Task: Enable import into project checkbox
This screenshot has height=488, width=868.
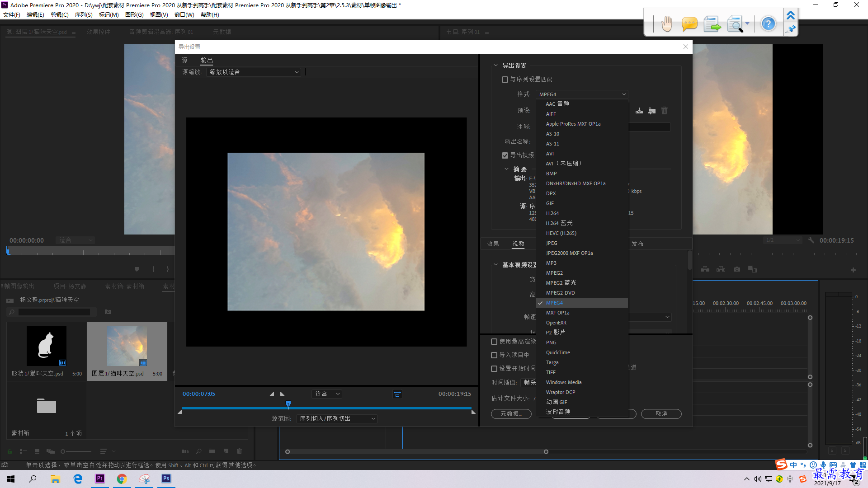Action: click(494, 355)
